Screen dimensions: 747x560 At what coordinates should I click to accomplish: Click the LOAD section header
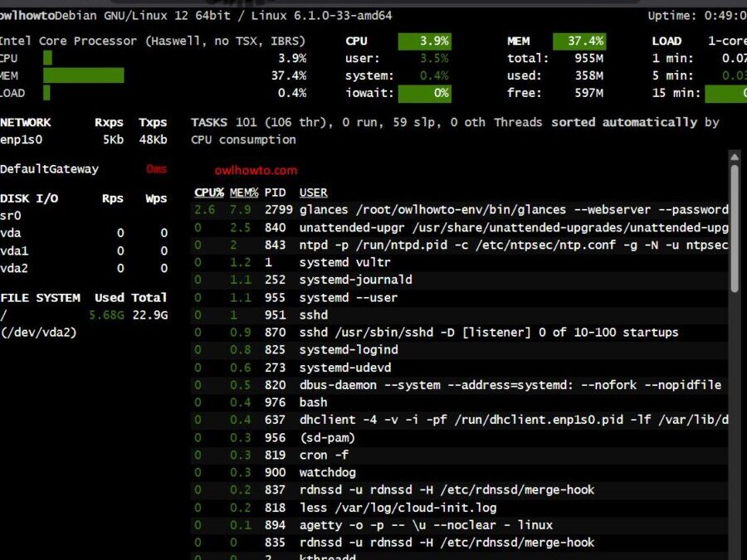click(666, 41)
